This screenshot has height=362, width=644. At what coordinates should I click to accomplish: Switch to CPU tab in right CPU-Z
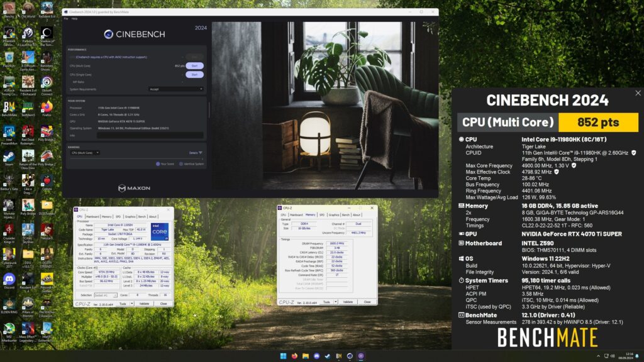(x=284, y=215)
